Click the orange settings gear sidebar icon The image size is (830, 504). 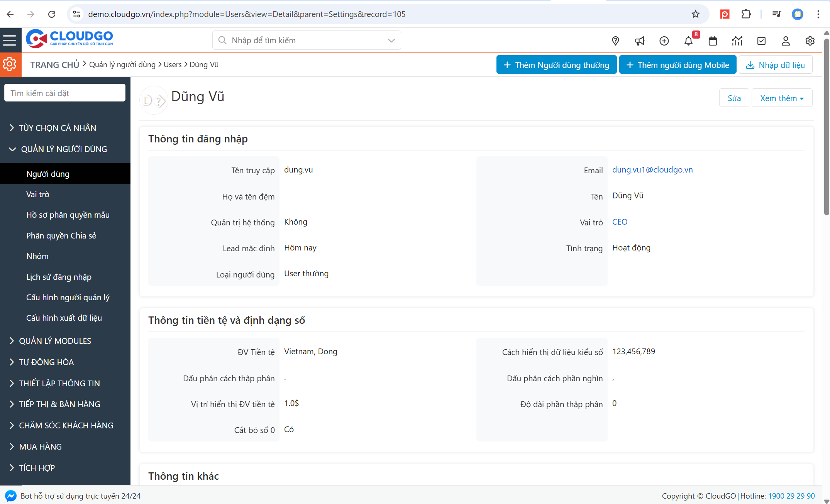pyautogui.click(x=10, y=64)
